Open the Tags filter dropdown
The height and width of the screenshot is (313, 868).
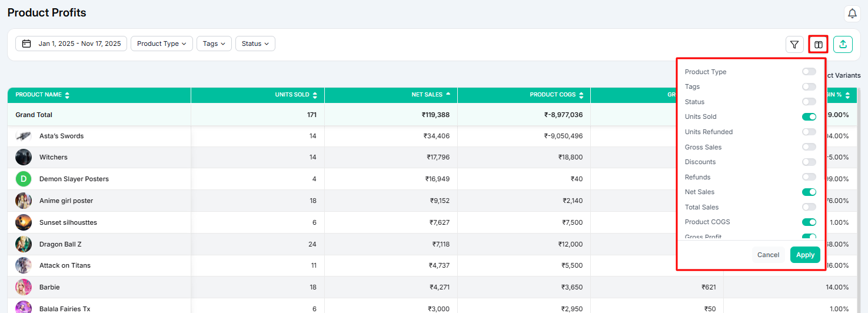point(214,44)
